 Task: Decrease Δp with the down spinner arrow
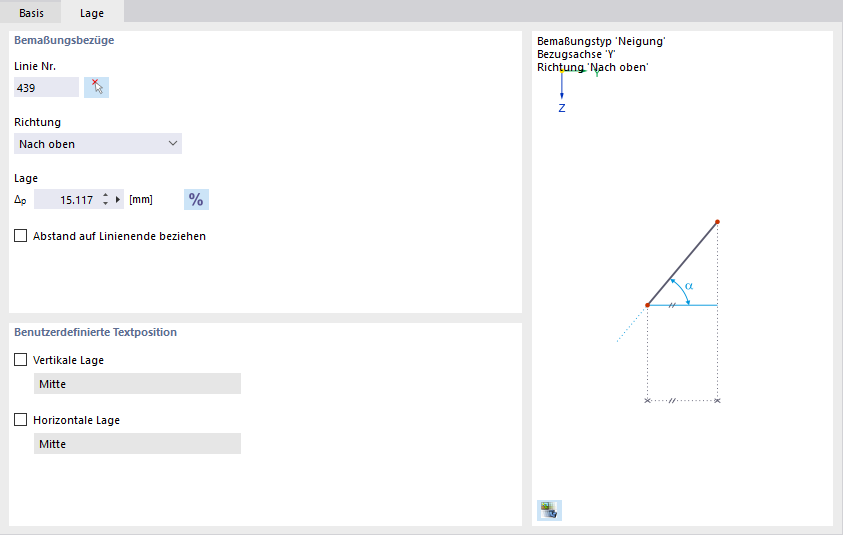[x=105, y=204]
